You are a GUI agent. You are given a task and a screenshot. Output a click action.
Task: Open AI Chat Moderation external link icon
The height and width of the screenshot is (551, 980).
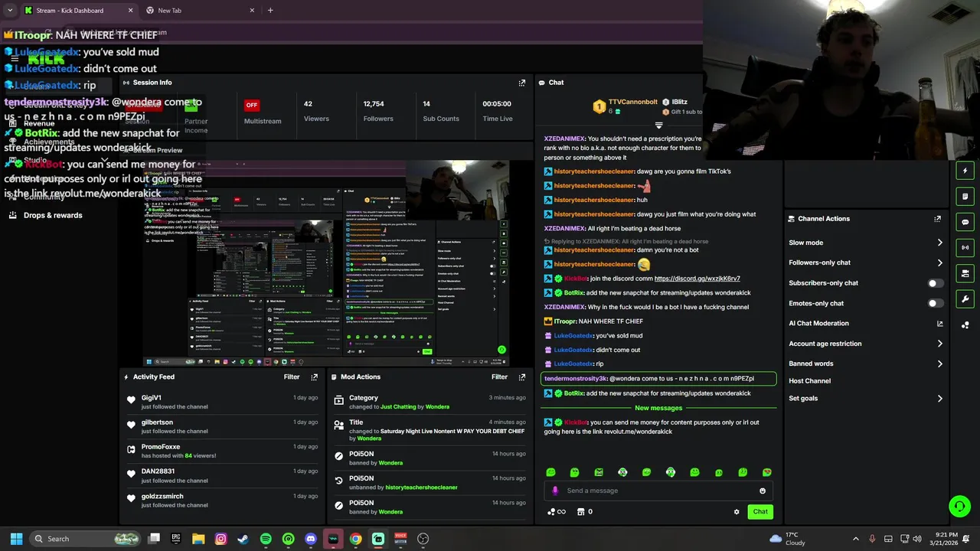[x=939, y=324]
